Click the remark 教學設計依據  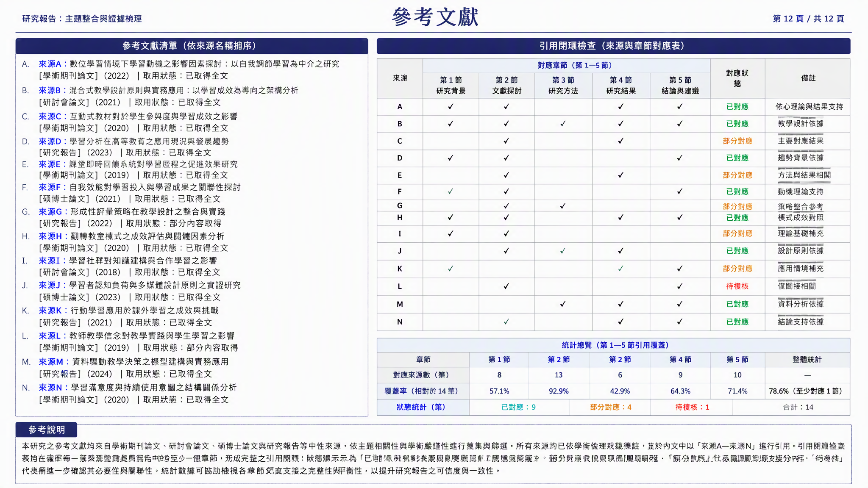[801, 123]
